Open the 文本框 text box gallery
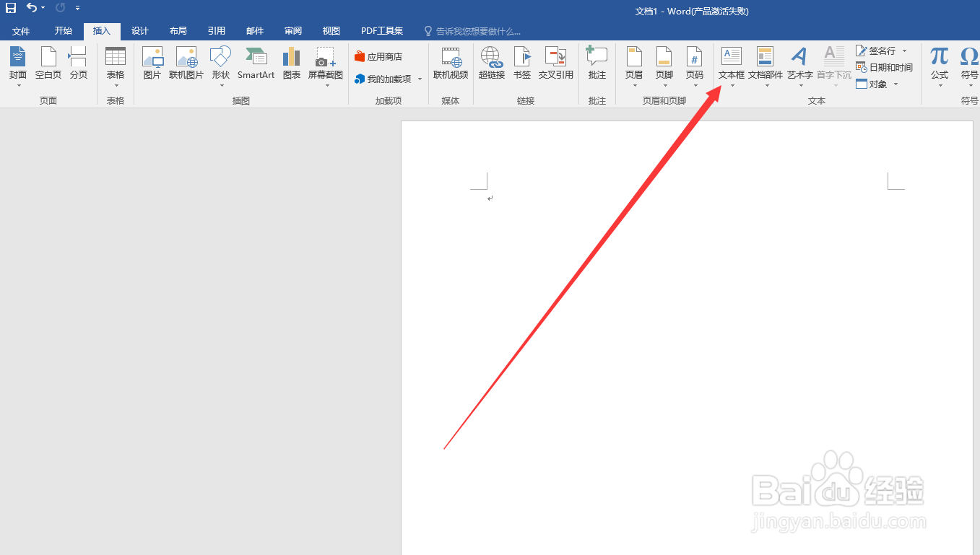This screenshot has height=555, width=980. tap(732, 66)
